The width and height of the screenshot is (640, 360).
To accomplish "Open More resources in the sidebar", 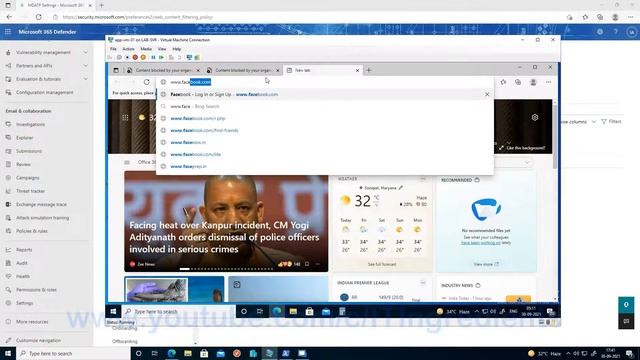I will (32, 322).
